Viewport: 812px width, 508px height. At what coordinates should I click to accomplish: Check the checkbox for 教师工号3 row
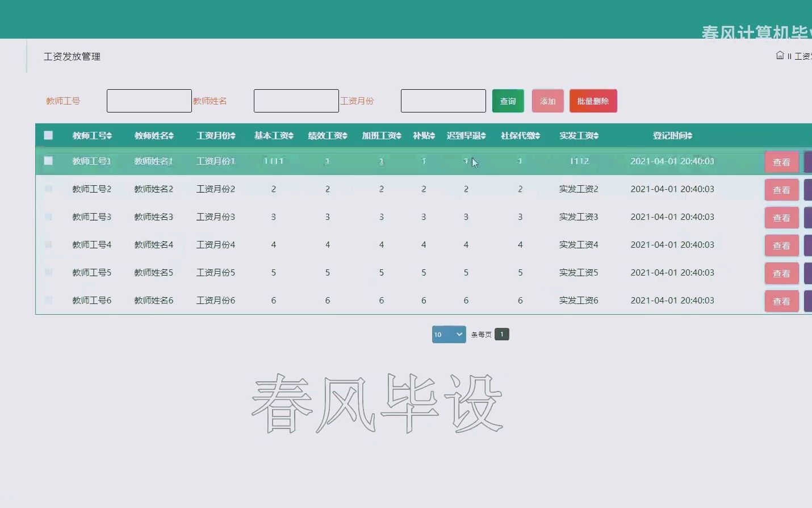tap(48, 216)
